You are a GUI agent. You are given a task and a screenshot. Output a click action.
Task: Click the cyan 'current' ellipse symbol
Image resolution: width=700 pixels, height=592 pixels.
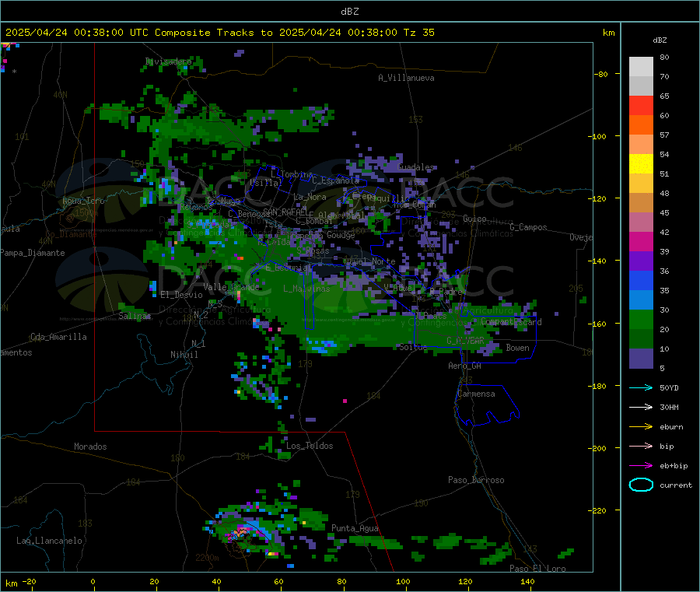coord(641,485)
